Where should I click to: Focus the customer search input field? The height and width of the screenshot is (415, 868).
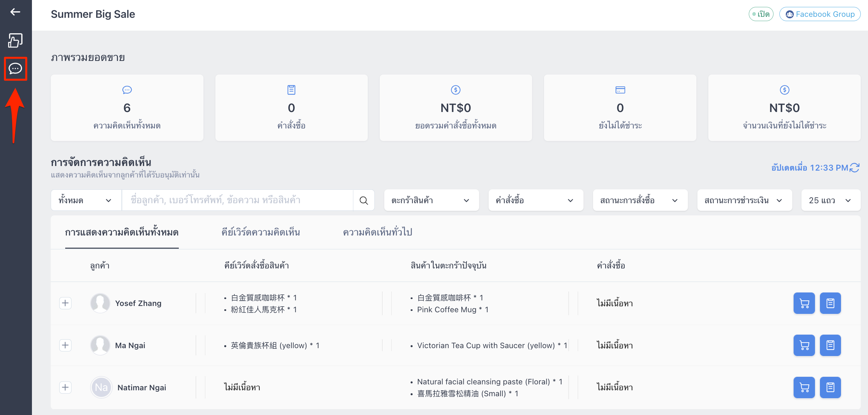pyautogui.click(x=237, y=200)
